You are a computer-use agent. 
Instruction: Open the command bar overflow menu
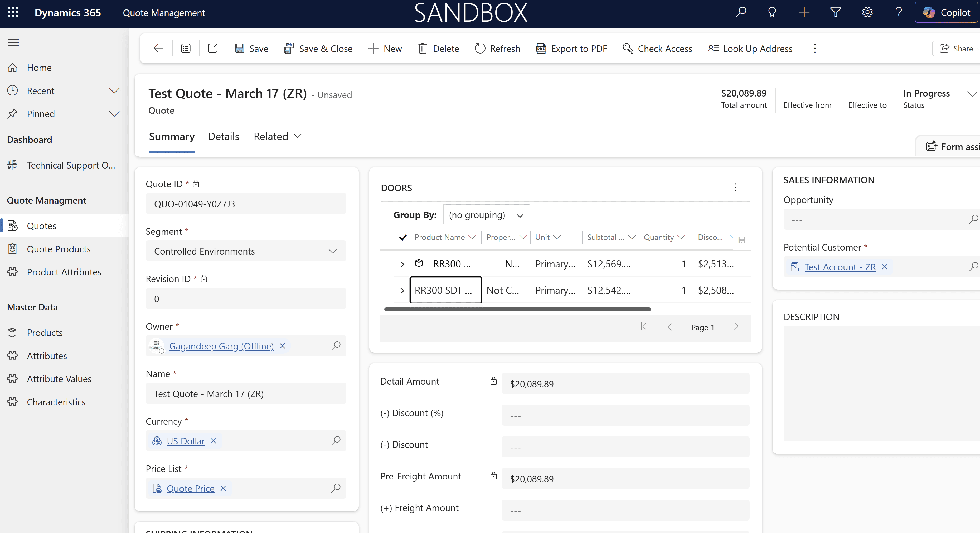coord(814,48)
